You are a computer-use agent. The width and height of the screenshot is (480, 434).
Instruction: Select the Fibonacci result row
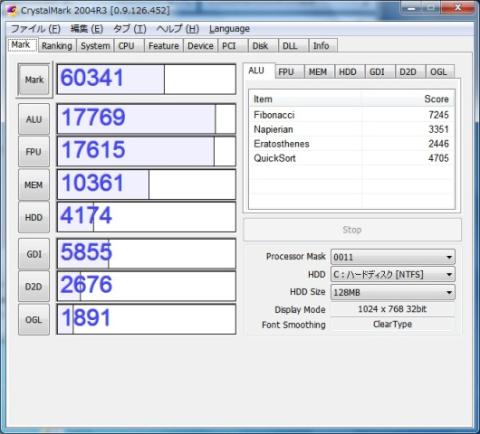[352, 115]
